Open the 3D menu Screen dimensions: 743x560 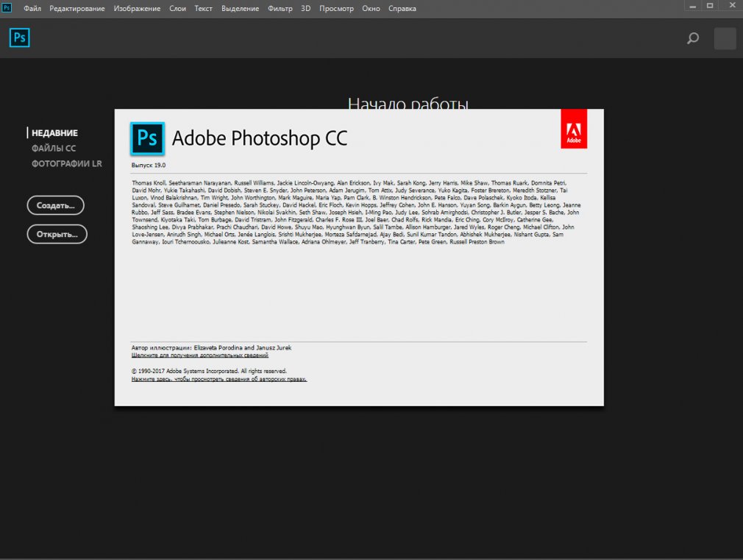point(305,9)
